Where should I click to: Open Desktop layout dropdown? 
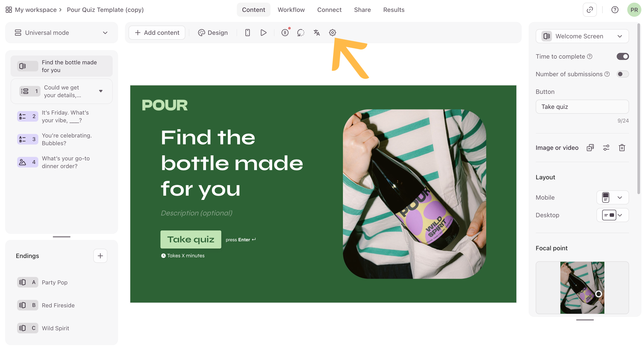click(613, 215)
